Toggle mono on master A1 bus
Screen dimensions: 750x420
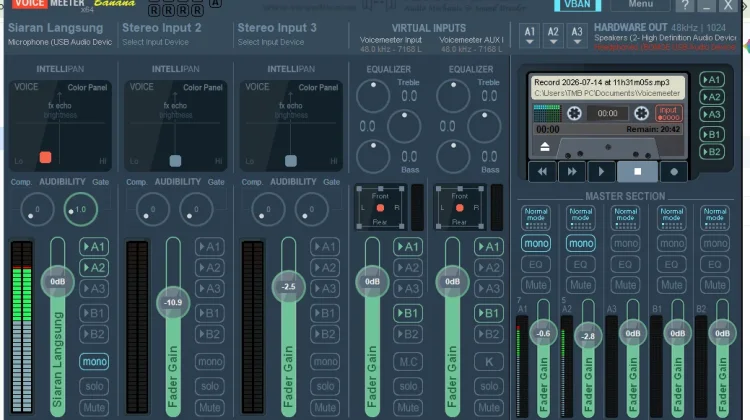536,243
